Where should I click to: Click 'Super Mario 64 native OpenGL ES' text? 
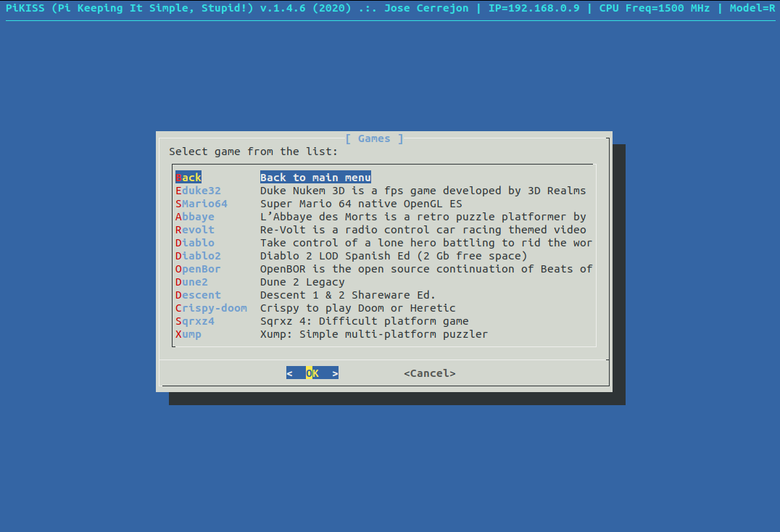click(x=361, y=204)
